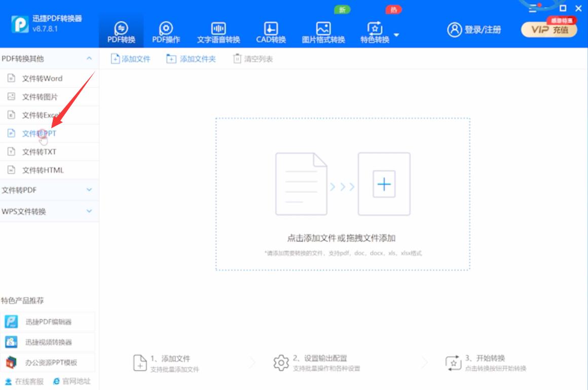Click the 文件转HTML document icon
Image resolution: width=588 pixels, height=390 pixels.
[x=11, y=170]
